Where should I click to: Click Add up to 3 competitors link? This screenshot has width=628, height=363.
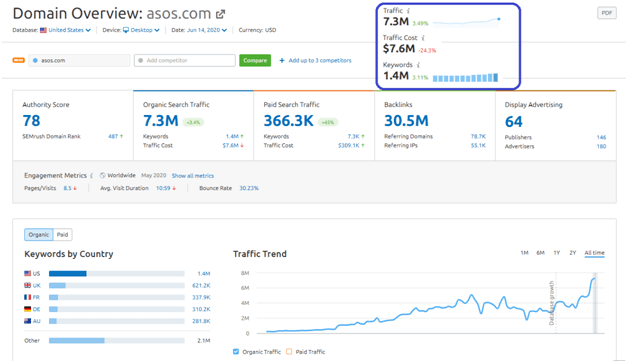[x=320, y=60]
